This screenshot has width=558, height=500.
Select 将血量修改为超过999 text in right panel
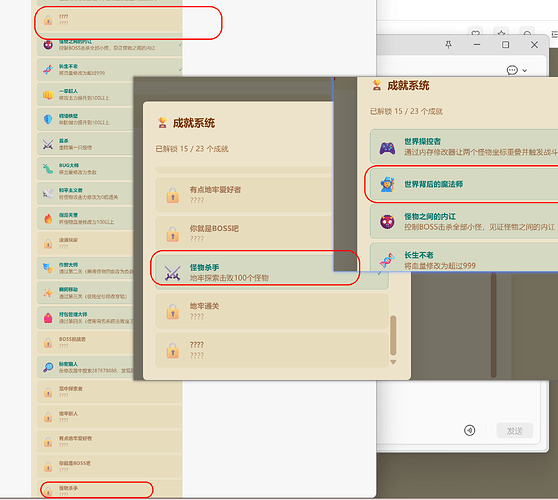point(440,265)
